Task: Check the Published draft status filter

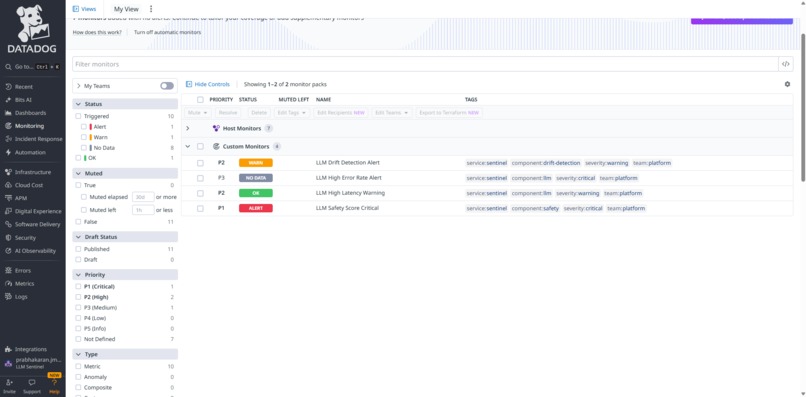Action: pyautogui.click(x=78, y=249)
